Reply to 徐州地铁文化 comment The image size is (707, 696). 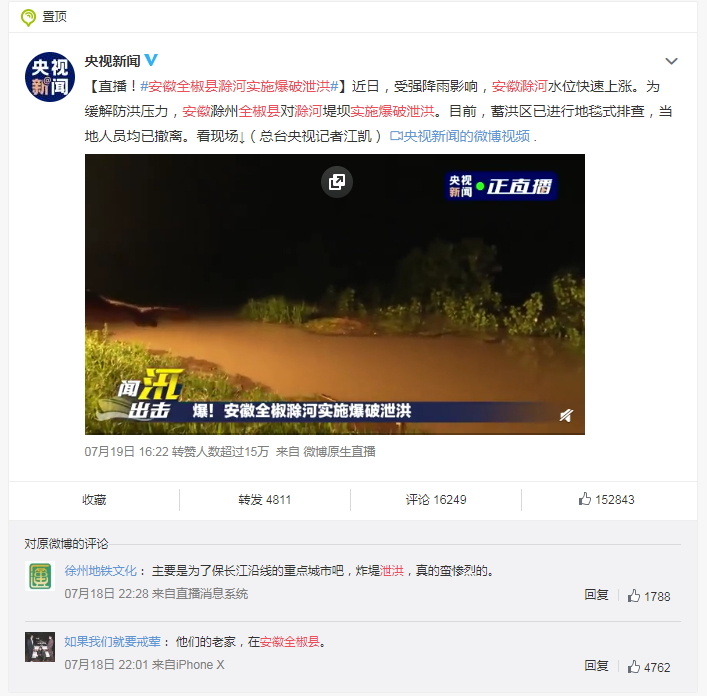point(596,595)
